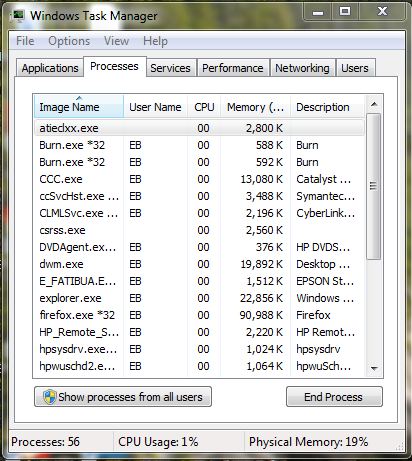Viewport: 412px width, 461px height.
Task: Sort processes by Memory column header
Action: coord(255,107)
